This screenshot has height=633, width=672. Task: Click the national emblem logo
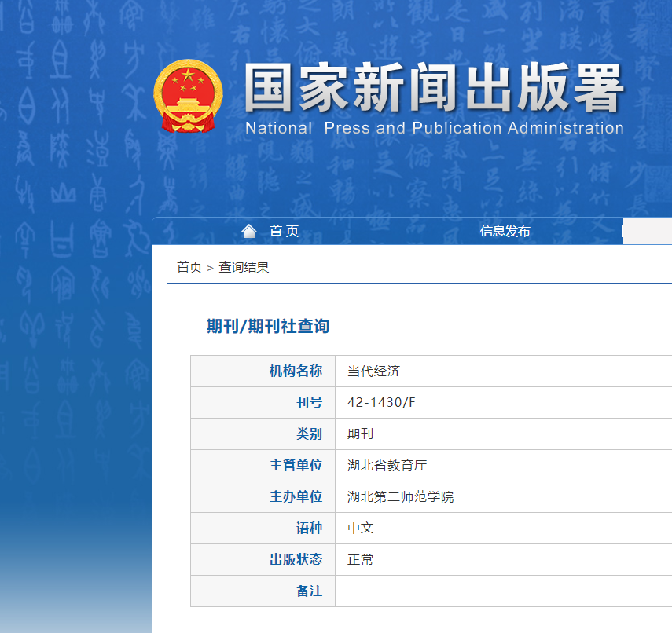pyautogui.click(x=188, y=97)
